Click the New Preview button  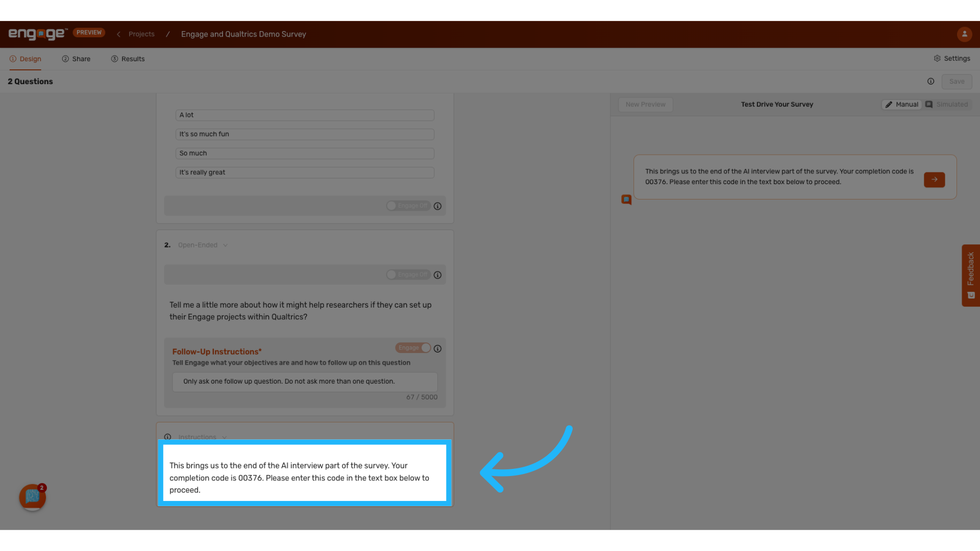pos(645,105)
